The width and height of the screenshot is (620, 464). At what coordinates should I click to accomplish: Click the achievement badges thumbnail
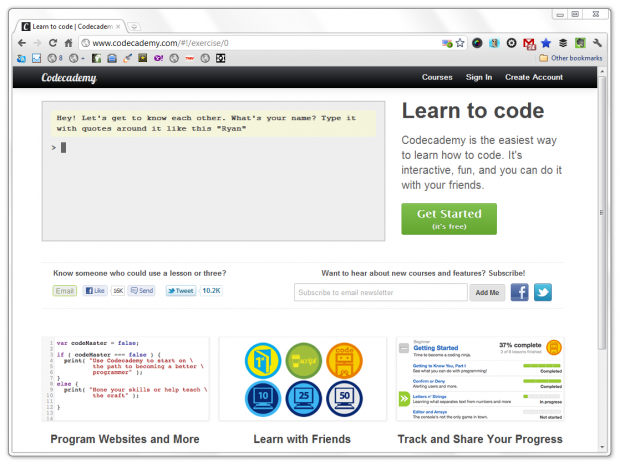(x=302, y=379)
